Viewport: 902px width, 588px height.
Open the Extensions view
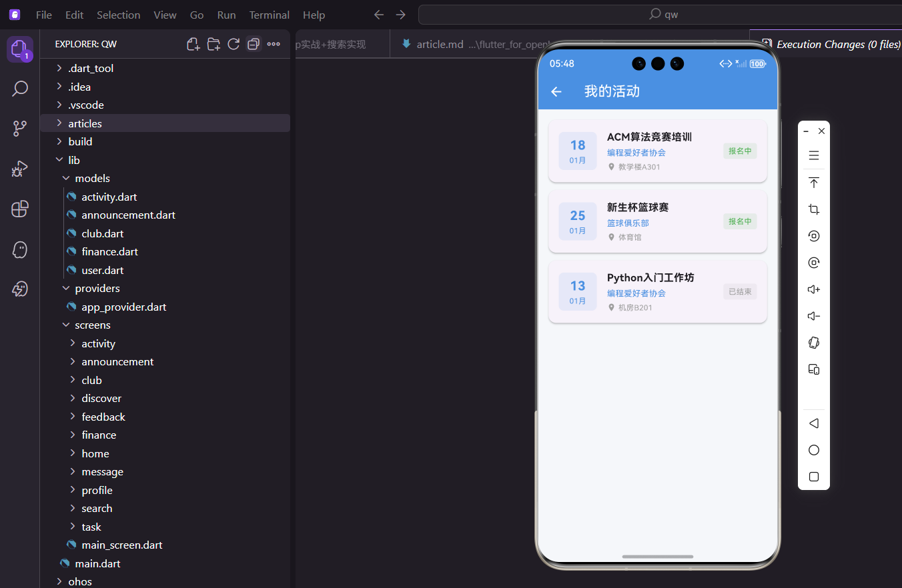[20, 209]
